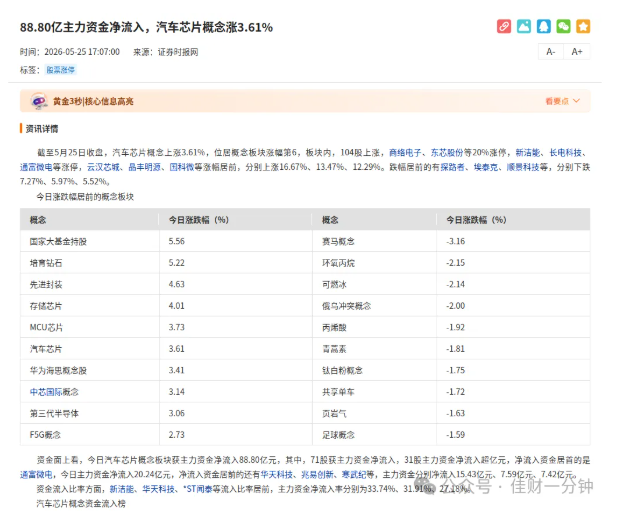Click the 汽车芯片概念资金流入榜 caption
The height and width of the screenshot is (523, 619).
click(81, 504)
